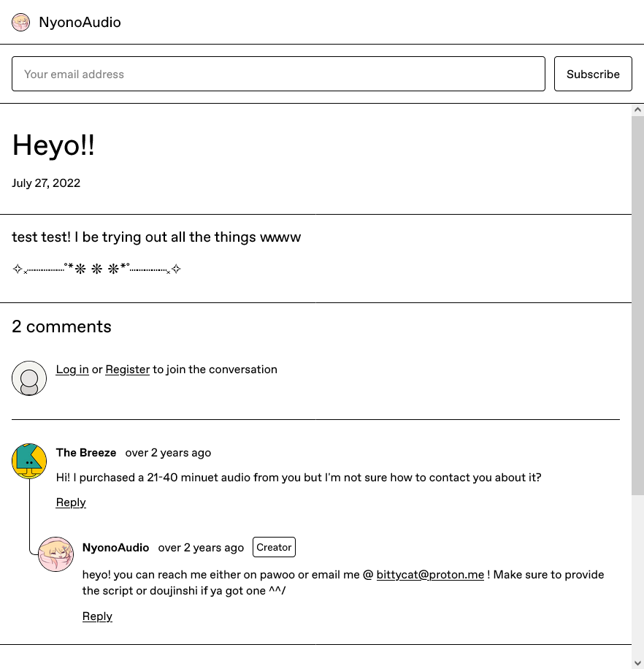The height and width of the screenshot is (669, 644).
Task: Click the Log in link
Action: coord(72,370)
